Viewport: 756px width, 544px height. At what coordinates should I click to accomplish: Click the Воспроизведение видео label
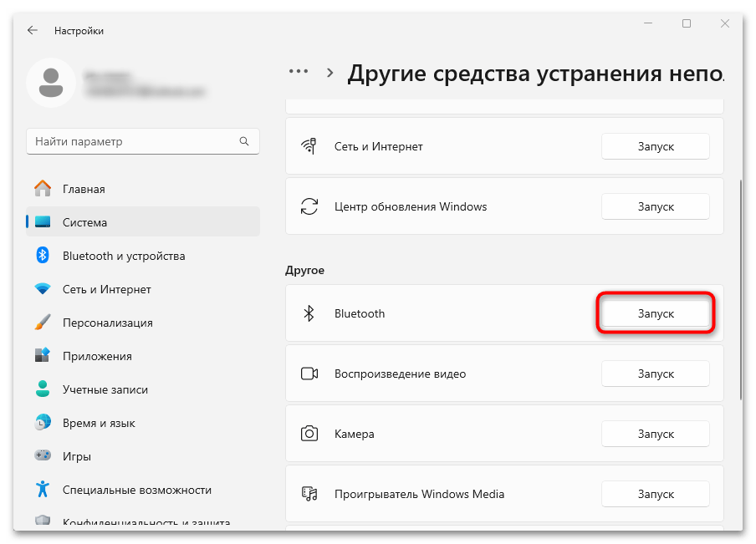click(x=401, y=374)
